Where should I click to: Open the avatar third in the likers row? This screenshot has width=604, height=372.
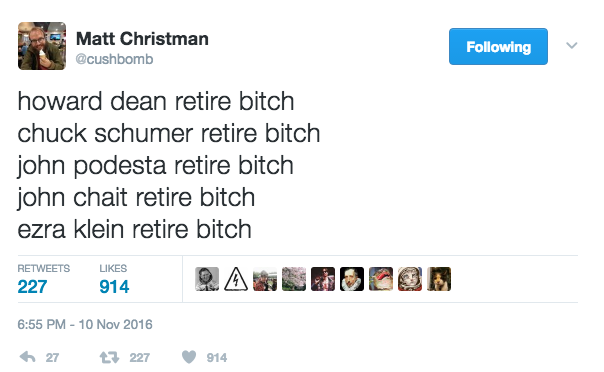(265, 279)
